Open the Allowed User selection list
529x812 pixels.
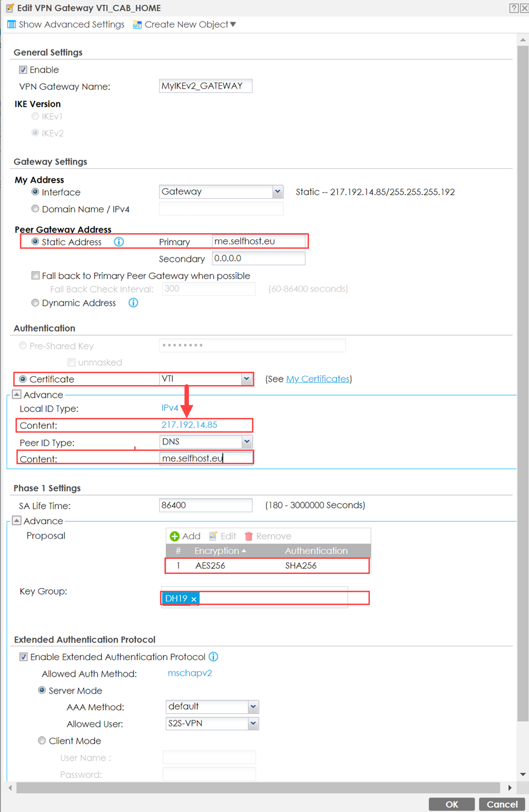pyautogui.click(x=253, y=723)
